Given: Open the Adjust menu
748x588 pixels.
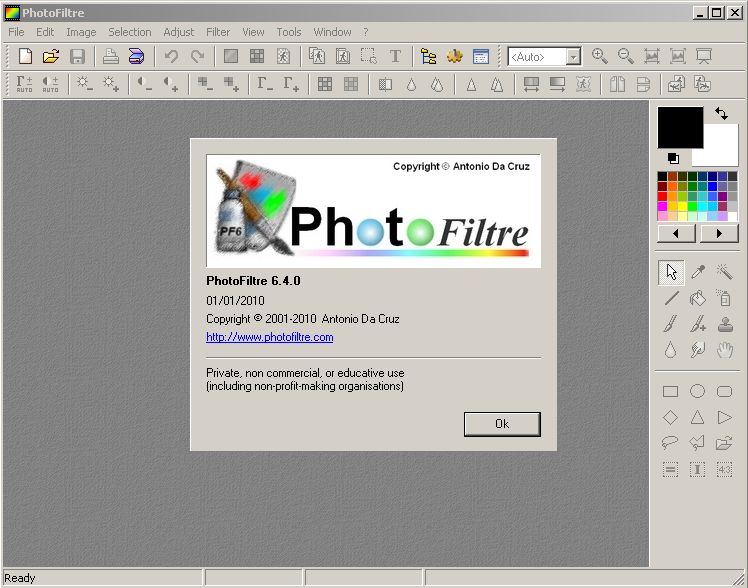Looking at the screenshot, I should tap(179, 32).
